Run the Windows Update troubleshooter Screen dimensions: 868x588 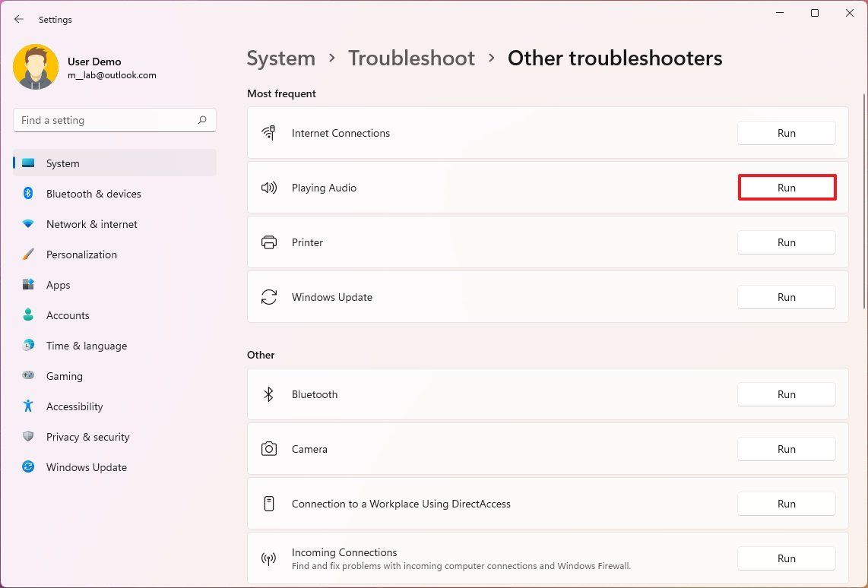(787, 296)
